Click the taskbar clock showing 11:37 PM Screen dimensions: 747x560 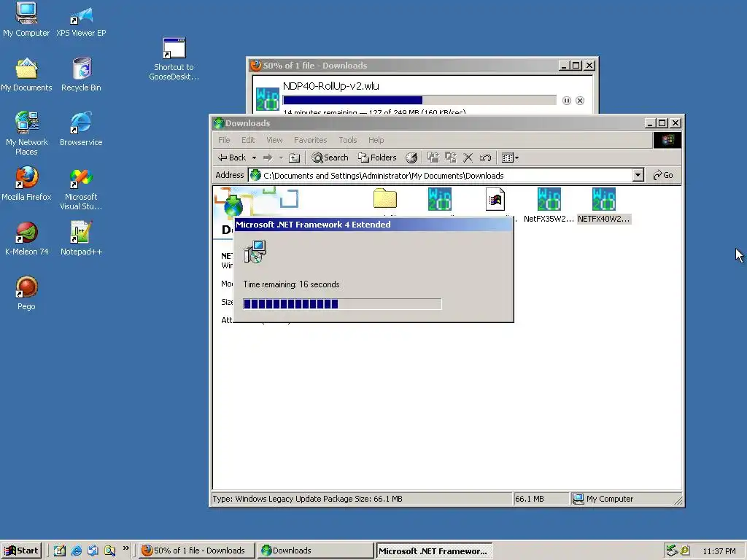tap(719, 551)
